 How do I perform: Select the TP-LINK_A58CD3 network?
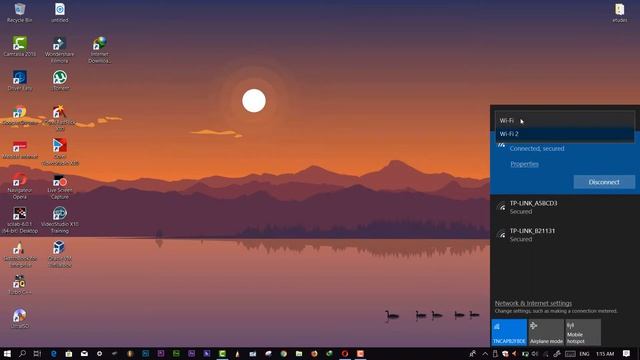click(x=565, y=207)
